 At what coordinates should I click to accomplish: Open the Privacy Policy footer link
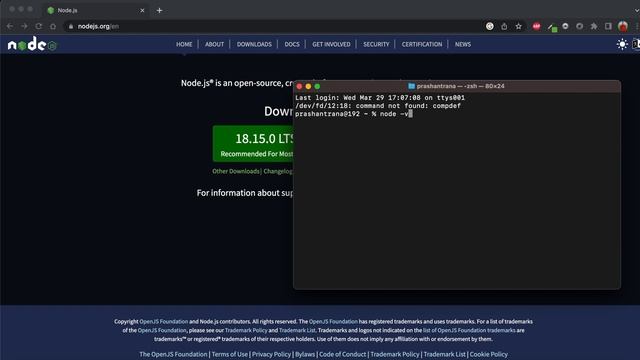(x=271, y=354)
